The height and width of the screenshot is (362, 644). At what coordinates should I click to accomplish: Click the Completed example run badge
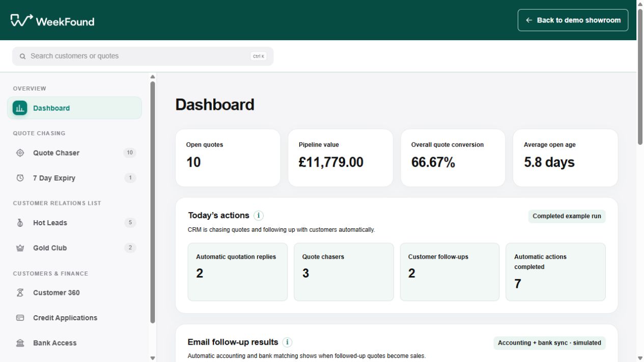(567, 216)
